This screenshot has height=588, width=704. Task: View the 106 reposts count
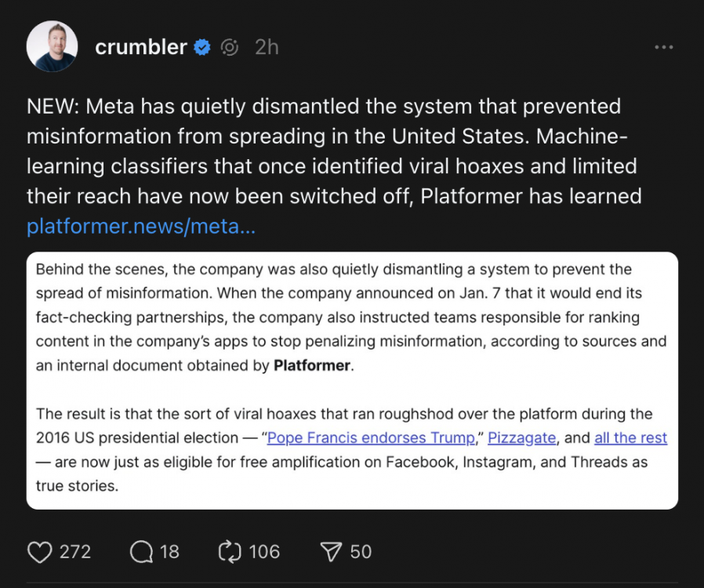click(x=264, y=552)
